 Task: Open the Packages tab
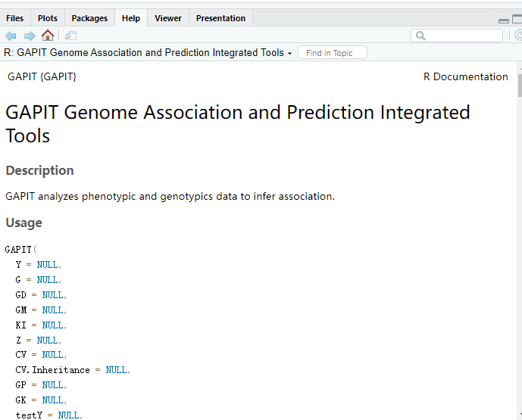tap(89, 18)
